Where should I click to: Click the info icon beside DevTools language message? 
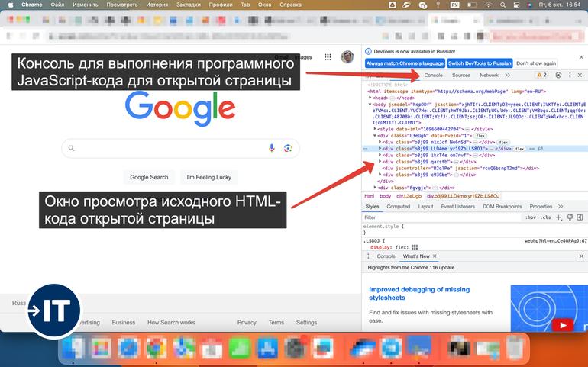click(x=368, y=51)
